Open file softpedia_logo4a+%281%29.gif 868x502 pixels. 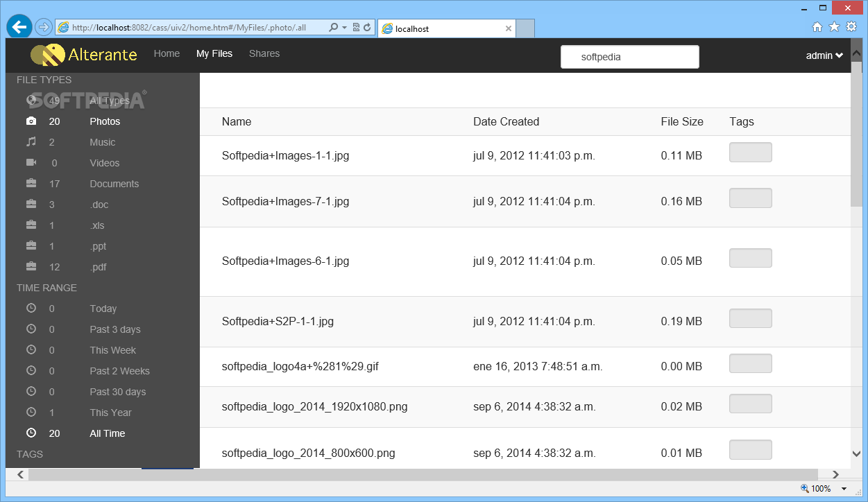pyautogui.click(x=300, y=367)
